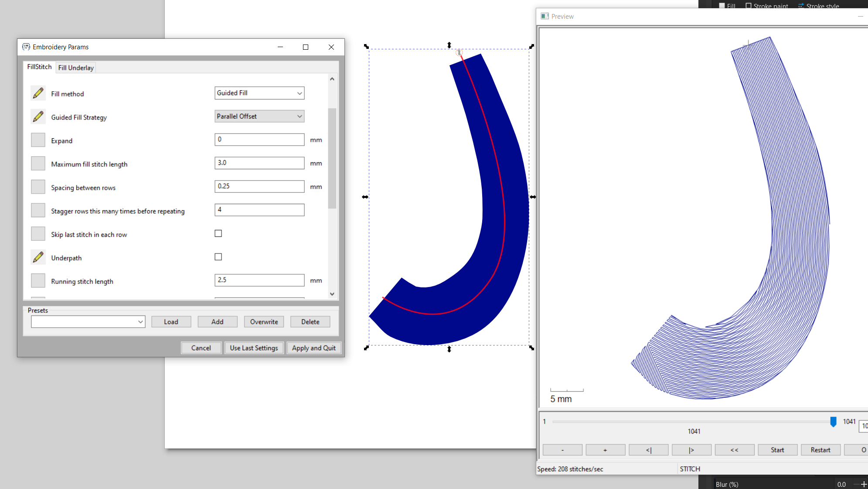The height and width of the screenshot is (489, 868).
Task: Click Use Last Settings button
Action: tap(254, 348)
